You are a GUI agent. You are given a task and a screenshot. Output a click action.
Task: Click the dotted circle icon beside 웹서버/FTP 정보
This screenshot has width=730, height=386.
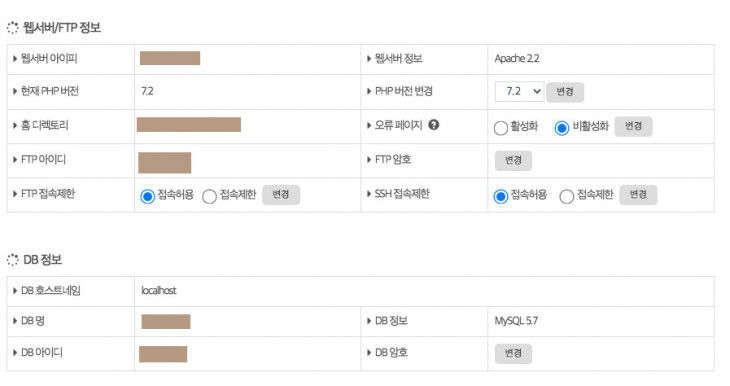(13, 28)
